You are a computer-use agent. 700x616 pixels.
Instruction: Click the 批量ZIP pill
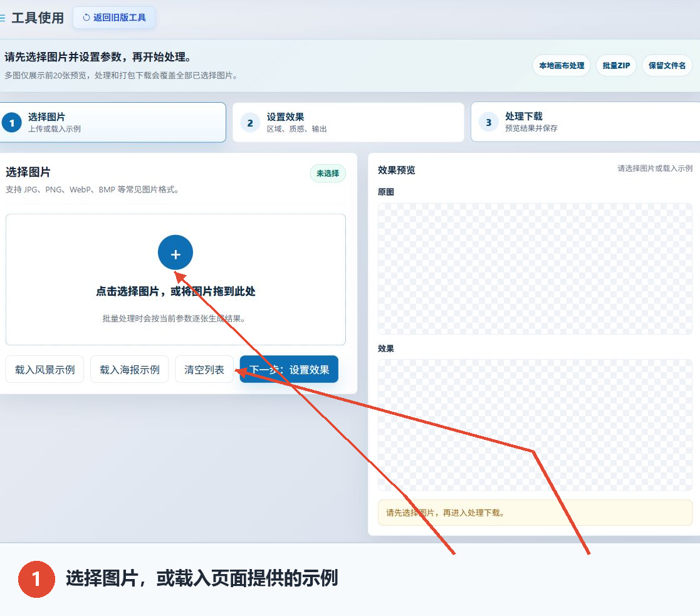[x=616, y=66]
